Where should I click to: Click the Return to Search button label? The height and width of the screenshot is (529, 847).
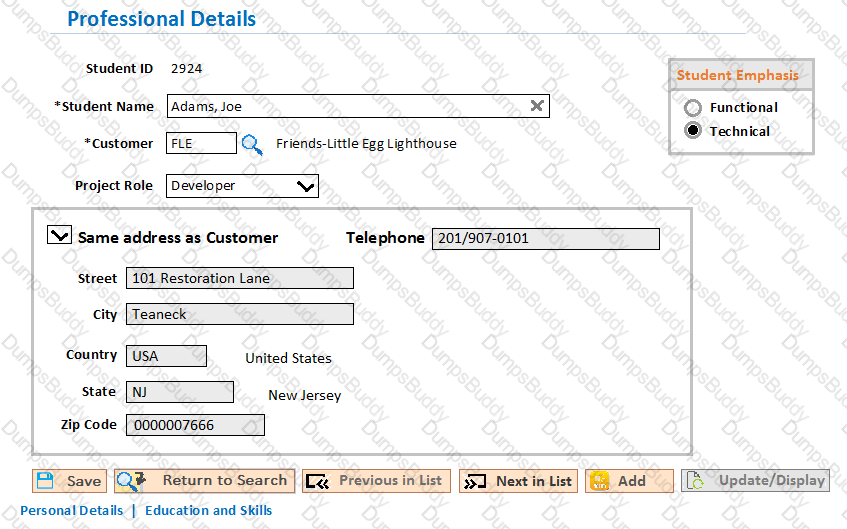pos(225,480)
